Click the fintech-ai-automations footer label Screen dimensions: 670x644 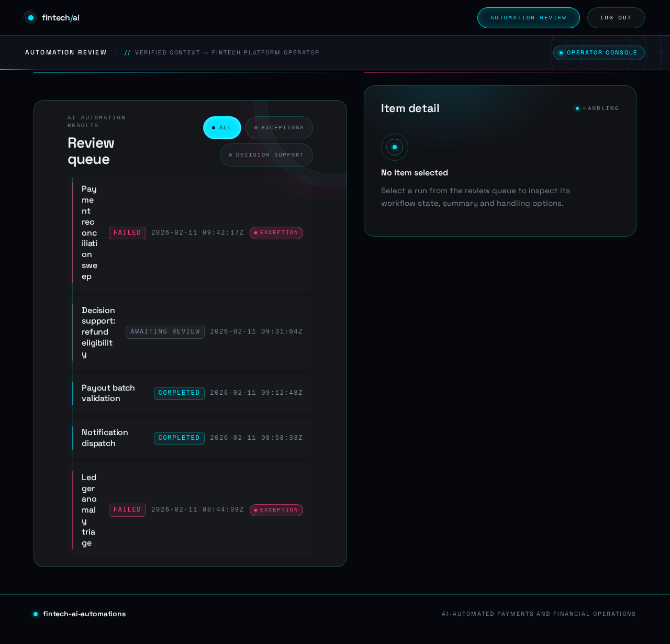(84, 614)
